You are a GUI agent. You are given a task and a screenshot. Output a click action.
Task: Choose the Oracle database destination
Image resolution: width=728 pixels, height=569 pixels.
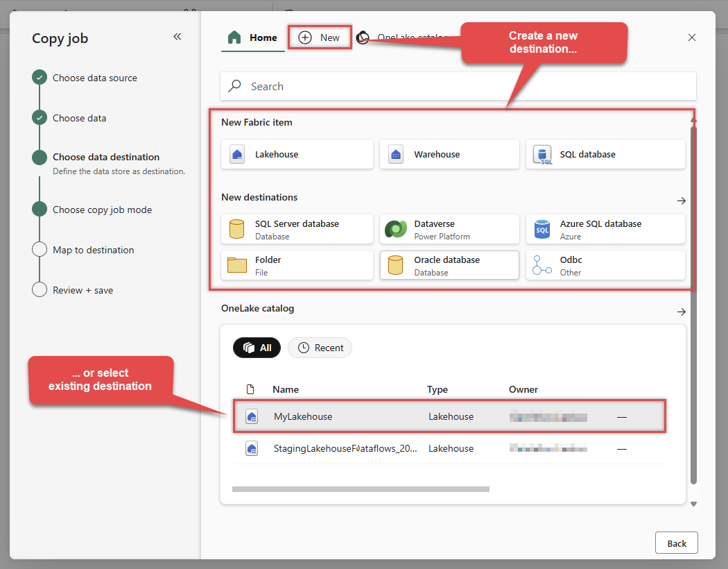click(449, 265)
